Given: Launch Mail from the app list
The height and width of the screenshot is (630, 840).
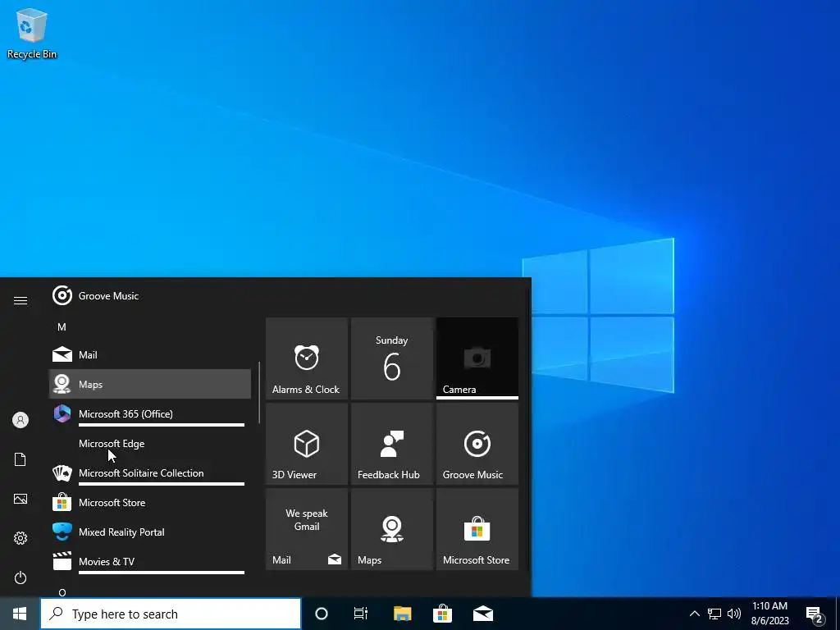Looking at the screenshot, I should [x=150, y=354].
